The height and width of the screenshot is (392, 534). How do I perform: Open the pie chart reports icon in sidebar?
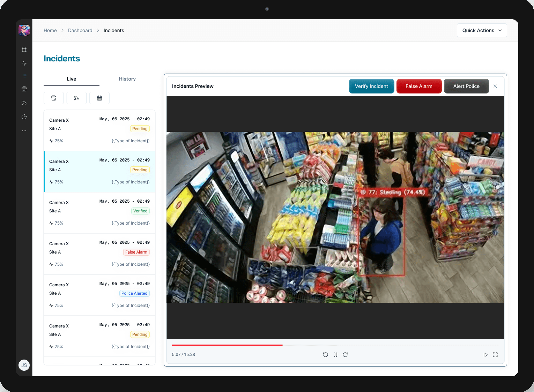tap(24, 117)
